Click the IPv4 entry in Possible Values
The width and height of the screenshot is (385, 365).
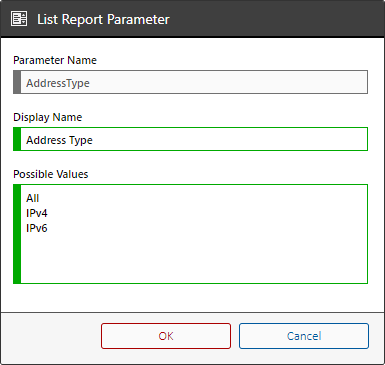pyautogui.click(x=37, y=213)
